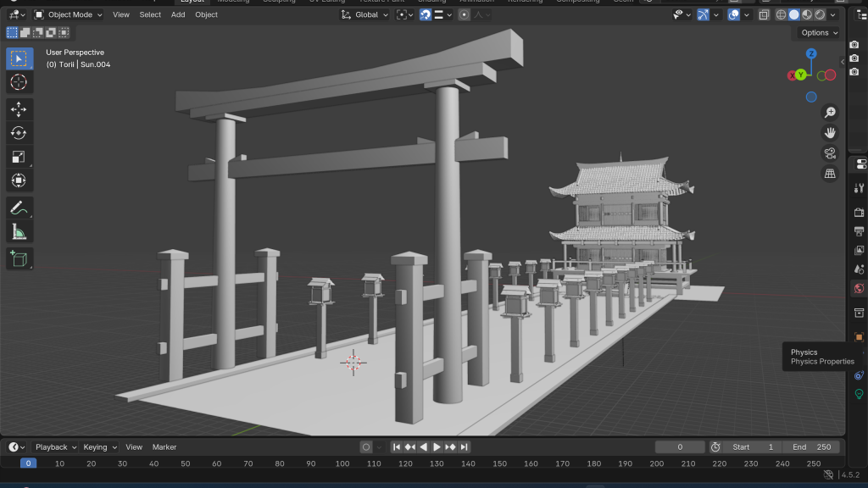Open Global transform orientation dropdown
The image size is (868, 488).
tap(365, 14)
